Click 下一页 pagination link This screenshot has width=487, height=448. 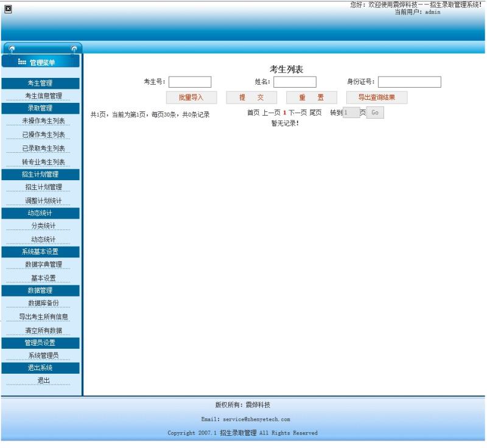(x=298, y=113)
